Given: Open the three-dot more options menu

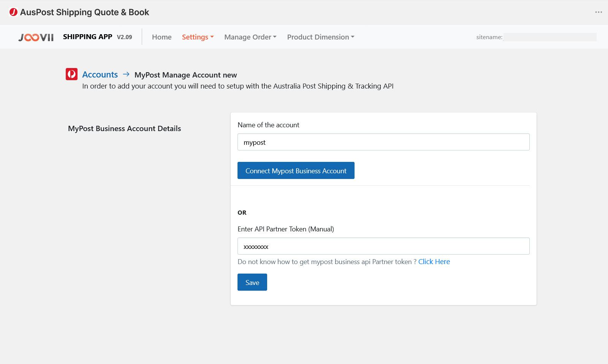Looking at the screenshot, I should pos(598,12).
